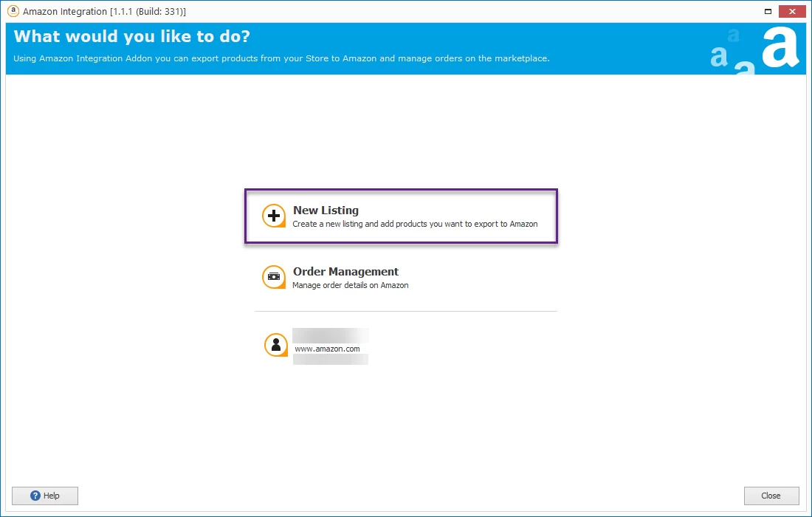Click the 'What would you like to do?' heading
The width and height of the screenshot is (812, 517).
[x=132, y=37]
